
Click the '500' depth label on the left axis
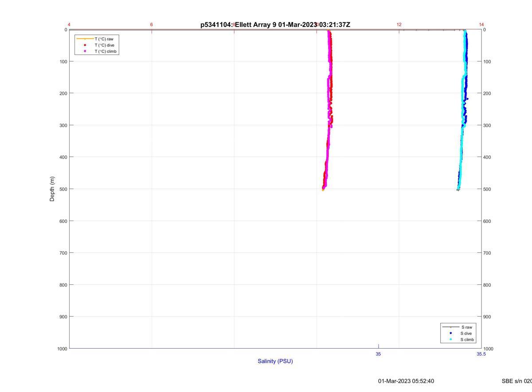click(63, 189)
